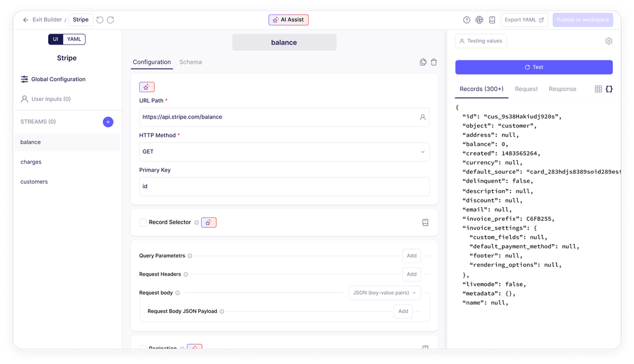The height and width of the screenshot is (364, 634).
Task: Open testing values settings gear
Action: coord(609,41)
